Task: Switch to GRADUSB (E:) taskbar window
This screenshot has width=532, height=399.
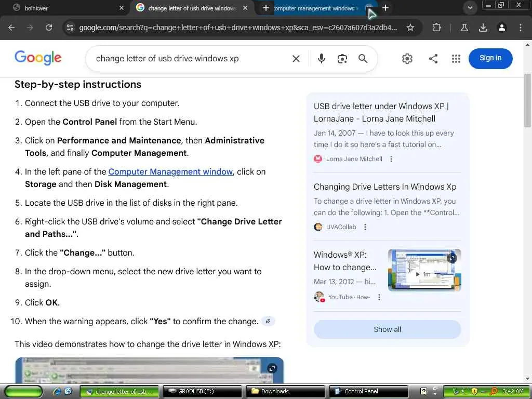Action: 202,392
